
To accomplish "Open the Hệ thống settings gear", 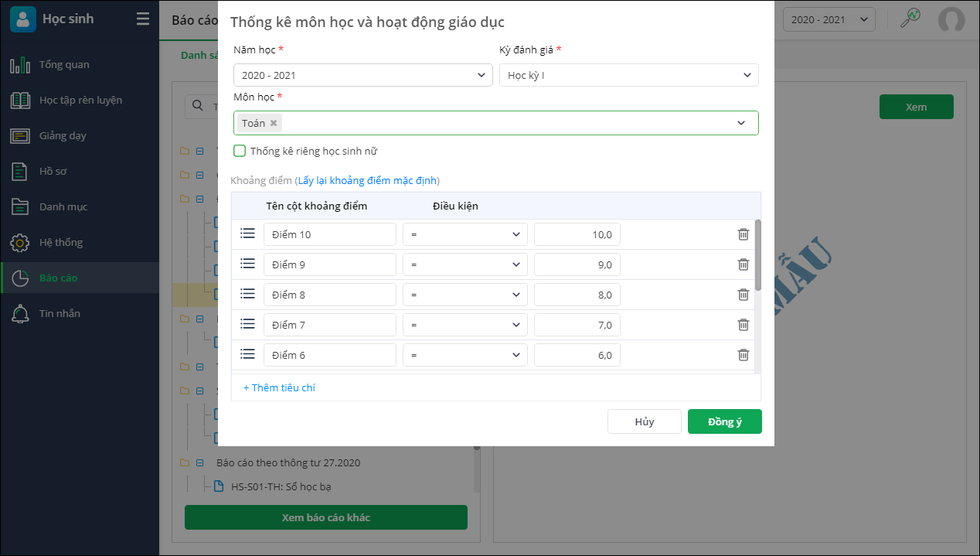I will click(x=20, y=243).
